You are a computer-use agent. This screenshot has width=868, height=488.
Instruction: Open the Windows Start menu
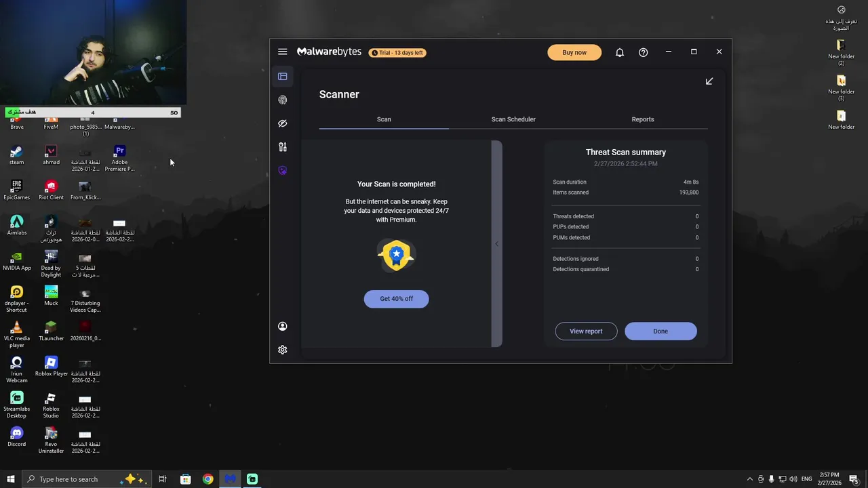tap(11, 479)
